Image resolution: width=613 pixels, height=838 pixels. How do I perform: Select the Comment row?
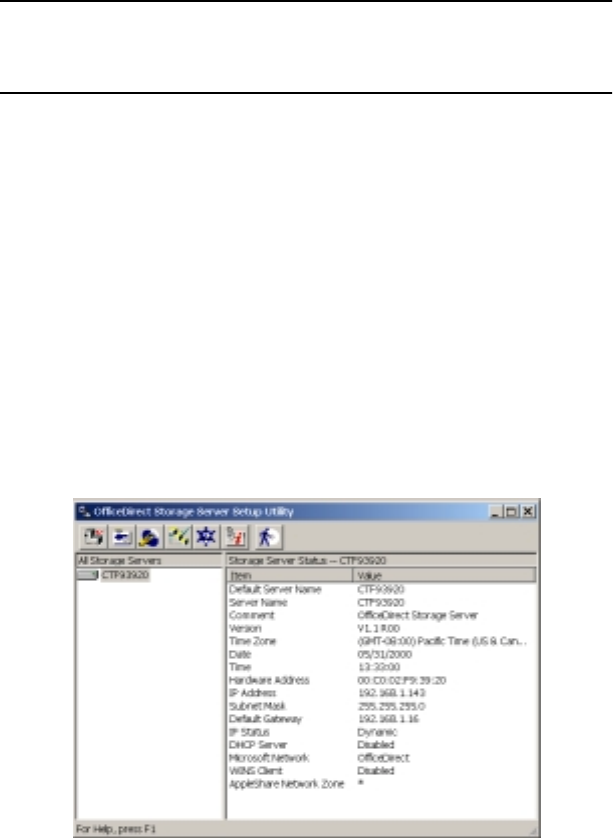pos(382,615)
